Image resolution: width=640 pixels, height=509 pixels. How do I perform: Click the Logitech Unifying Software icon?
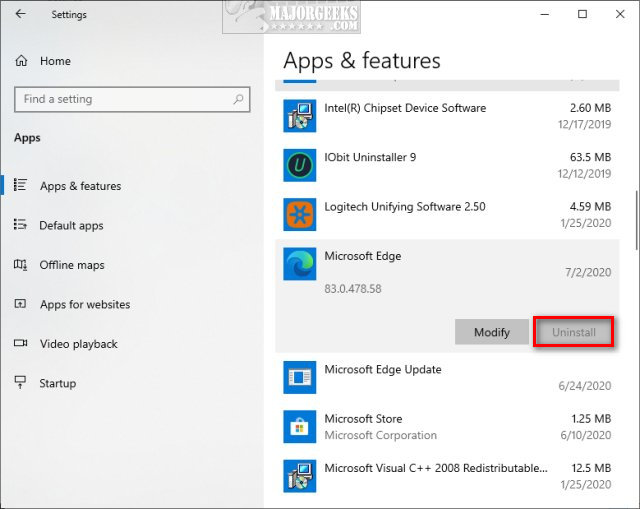pyautogui.click(x=300, y=214)
